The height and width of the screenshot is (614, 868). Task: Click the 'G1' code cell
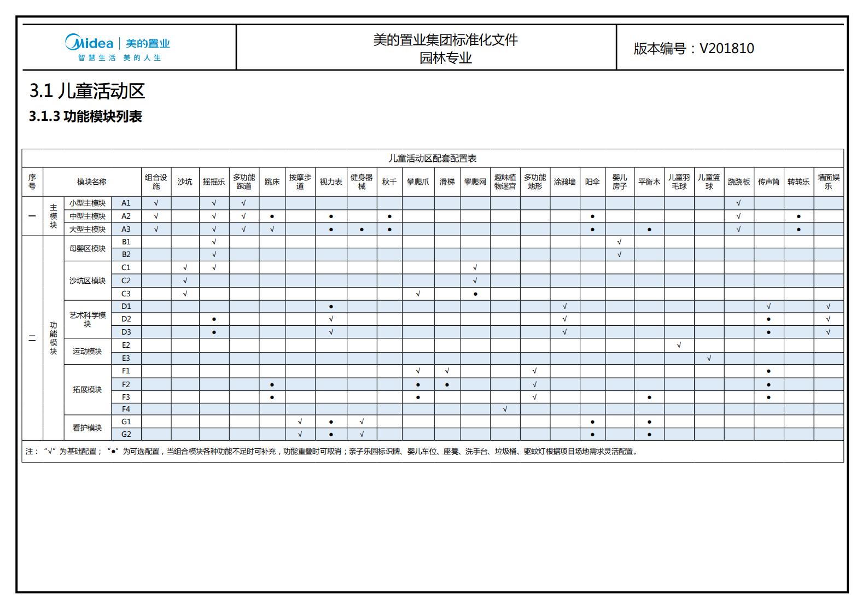tap(126, 422)
